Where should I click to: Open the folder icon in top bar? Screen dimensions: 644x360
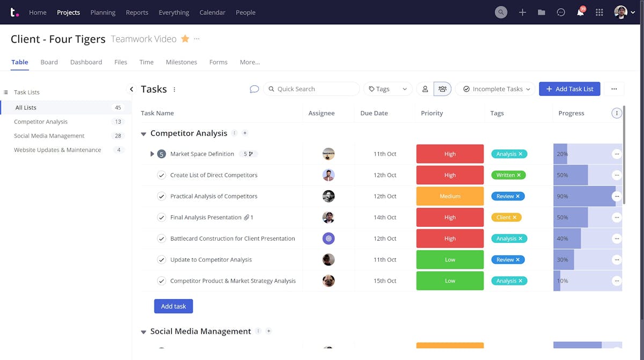(x=541, y=12)
